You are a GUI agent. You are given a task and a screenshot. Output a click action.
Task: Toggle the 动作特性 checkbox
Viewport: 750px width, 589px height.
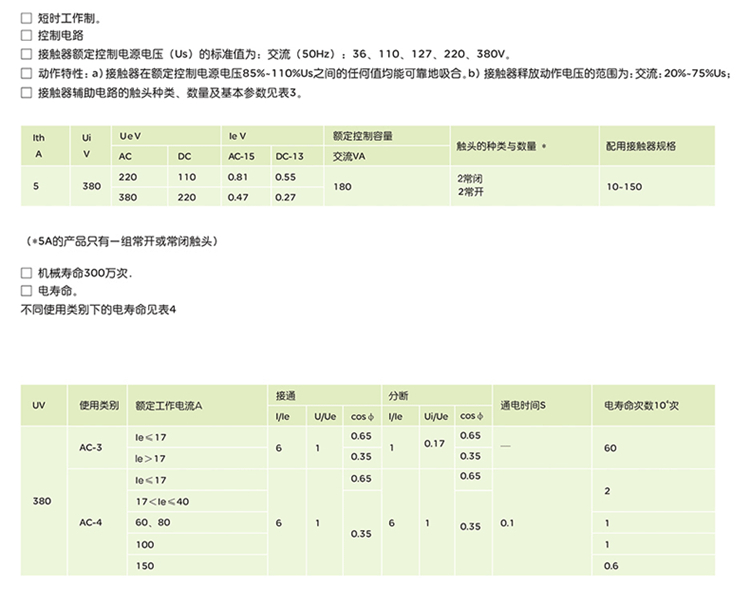tap(26, 74)
